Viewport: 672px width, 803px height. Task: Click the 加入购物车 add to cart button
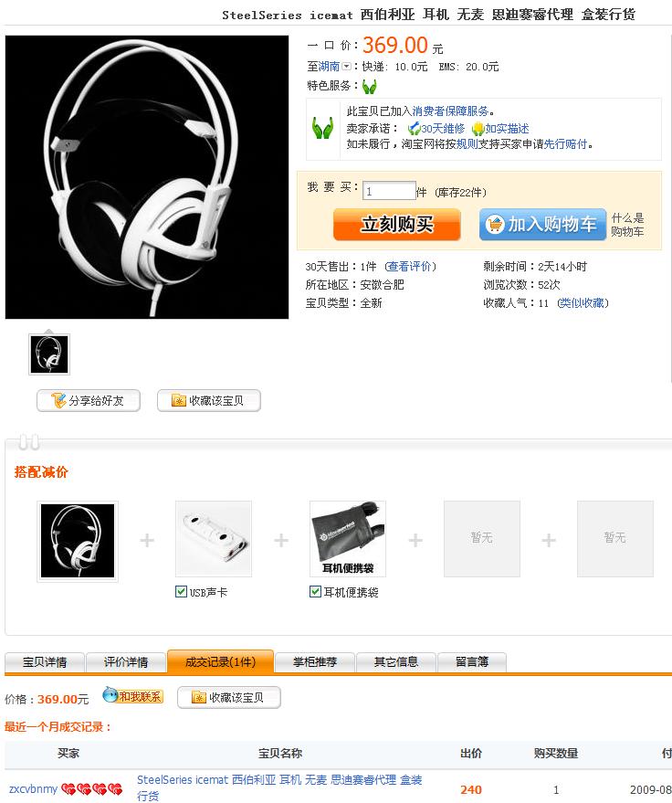click(x=543, y=225)
